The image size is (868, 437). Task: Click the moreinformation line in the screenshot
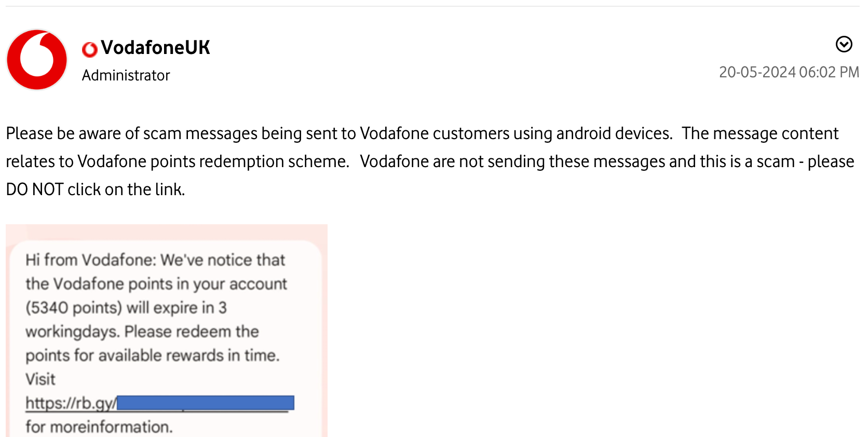(98, 427)
